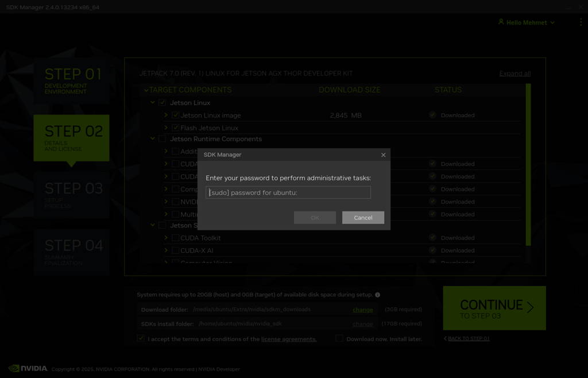Uncheck accepting the license terms and conditions

click(x=141, y=338)
